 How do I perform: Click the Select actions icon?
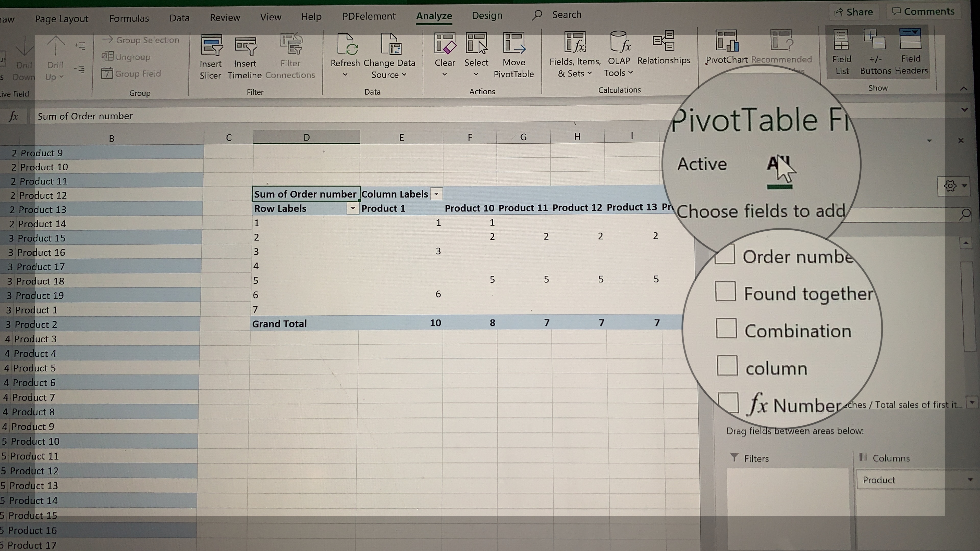click(476, 43)
